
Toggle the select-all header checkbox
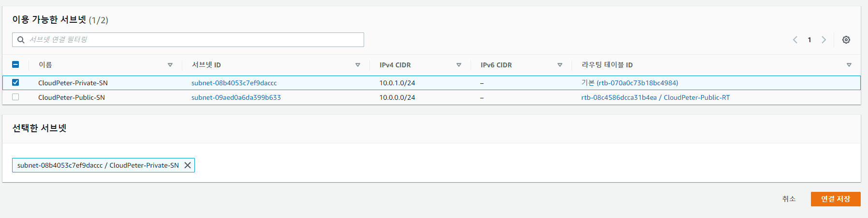(15, 64)
